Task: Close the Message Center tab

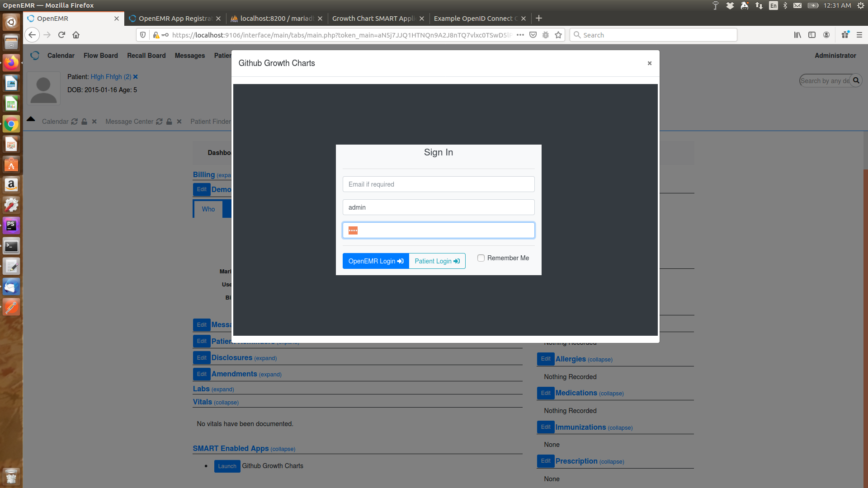Action: pyautogui.click(x=179, y=122)
